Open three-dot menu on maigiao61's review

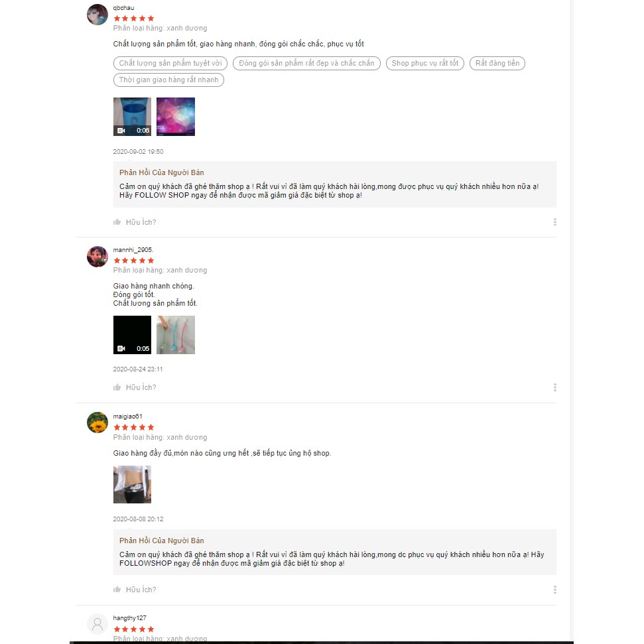[x=555, y=590]
